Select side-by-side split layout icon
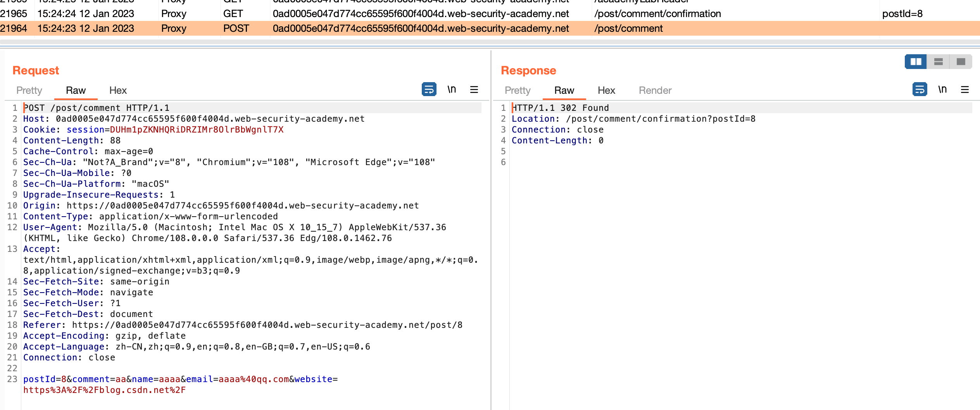Image resolution: width=980 pixels, height=410 pixels. tap(916, 62)
